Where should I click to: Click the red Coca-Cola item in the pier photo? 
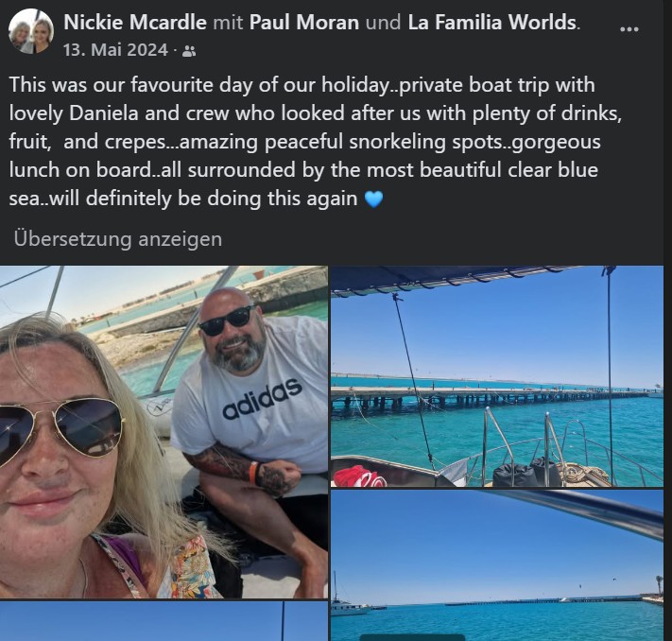[359, 476]
